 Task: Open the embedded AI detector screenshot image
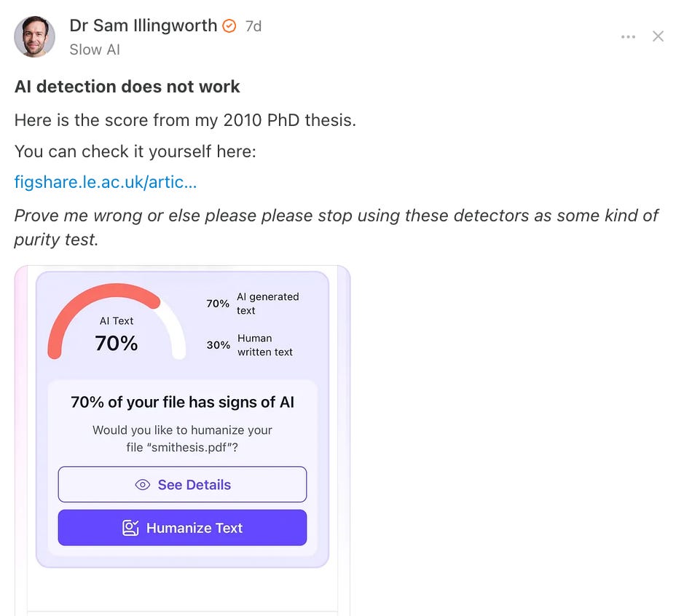pyautogui.click(x=182, y=441)
